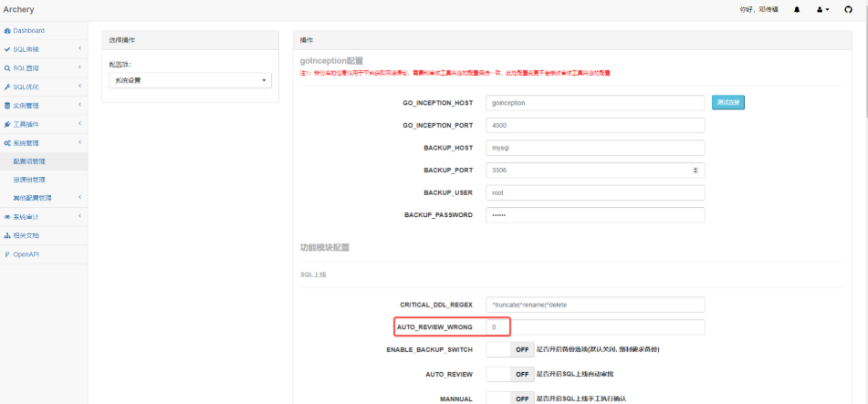Click the Dashboard gauge icon
The height and width of the screenshot is (404, 868).
coord(7,31)
